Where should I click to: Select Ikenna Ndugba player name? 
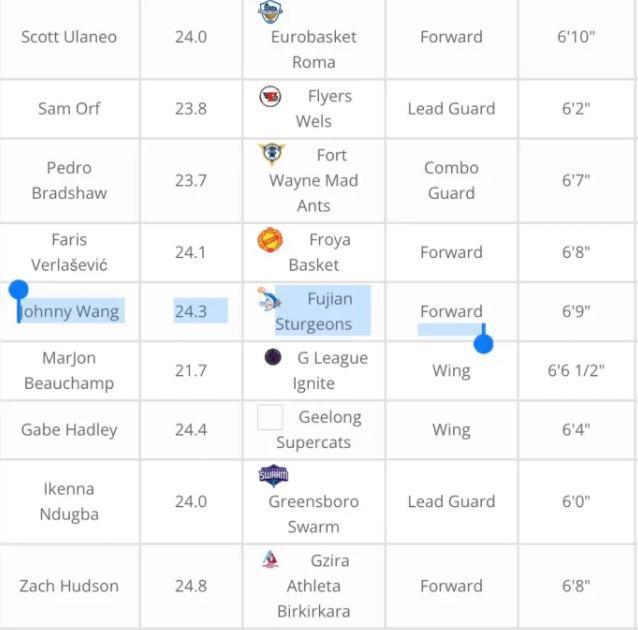69,501
